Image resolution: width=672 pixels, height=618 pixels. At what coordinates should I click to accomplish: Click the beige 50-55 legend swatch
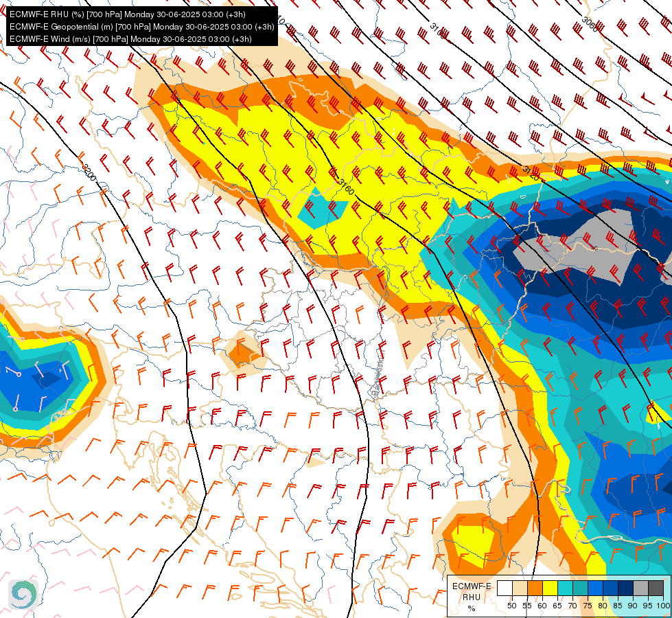click(520, 588)
